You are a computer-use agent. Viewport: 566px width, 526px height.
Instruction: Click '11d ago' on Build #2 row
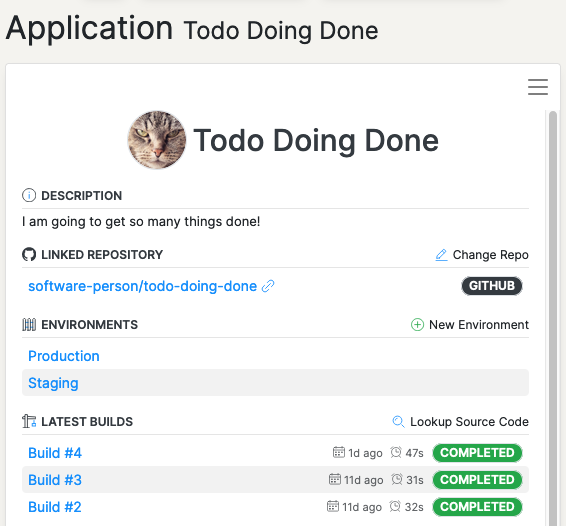(x=362, y=507)
